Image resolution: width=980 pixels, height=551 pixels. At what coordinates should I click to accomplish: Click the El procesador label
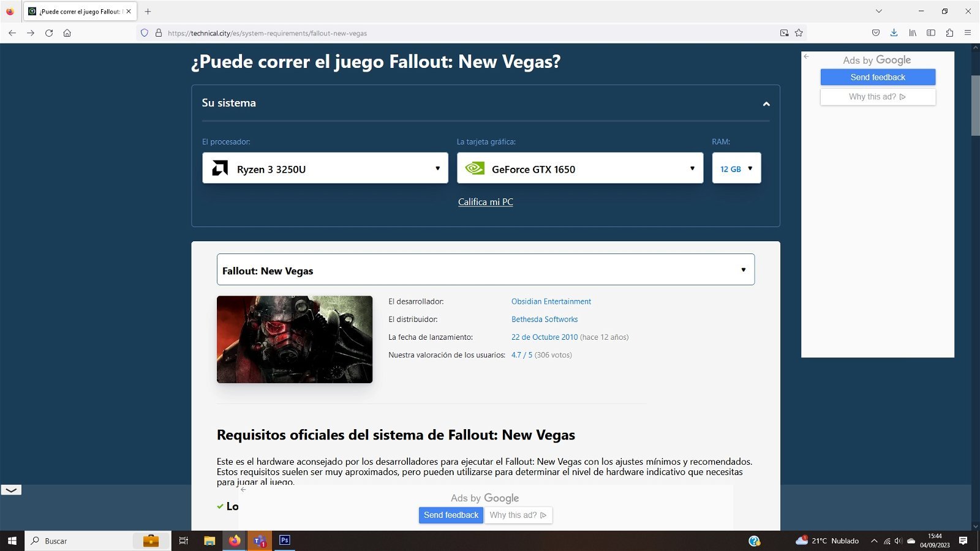pos(226,142)
